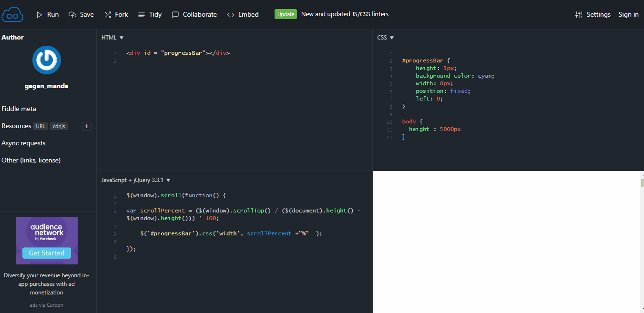Click the 'position: fixed;' CSS line
The height and width of the screenshot is (313, 644).
443,91
